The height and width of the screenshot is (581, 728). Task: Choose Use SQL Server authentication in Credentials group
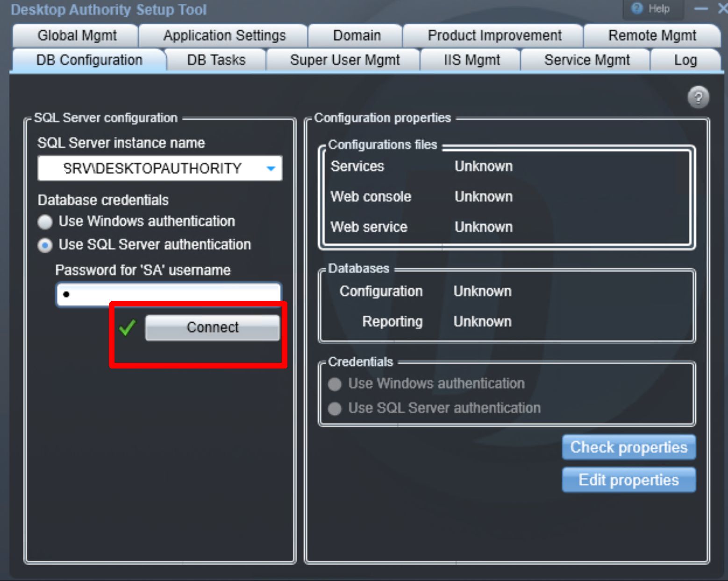tap(335, 408)
